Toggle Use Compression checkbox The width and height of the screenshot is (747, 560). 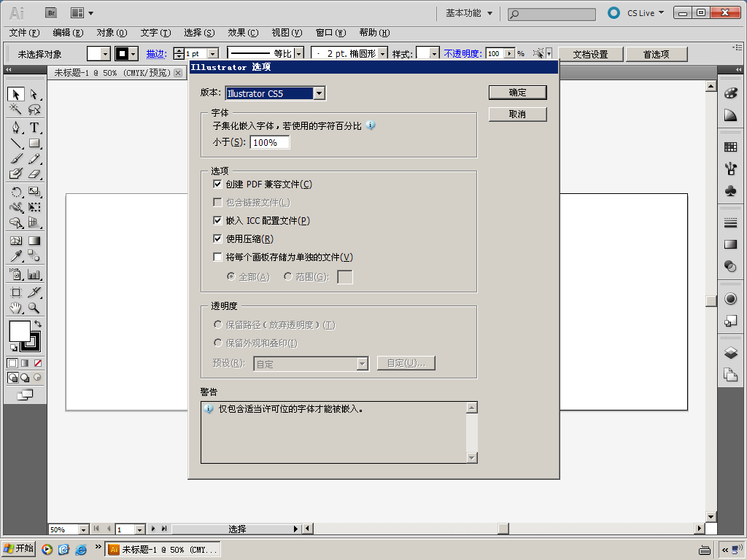217,238
